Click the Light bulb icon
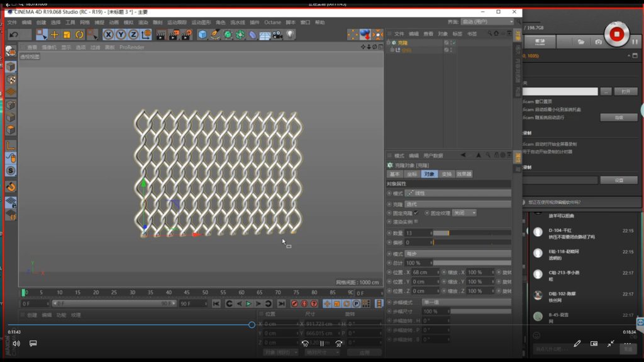Image resolution: width=644 pixels, height=362 pixels. [291, 35]
